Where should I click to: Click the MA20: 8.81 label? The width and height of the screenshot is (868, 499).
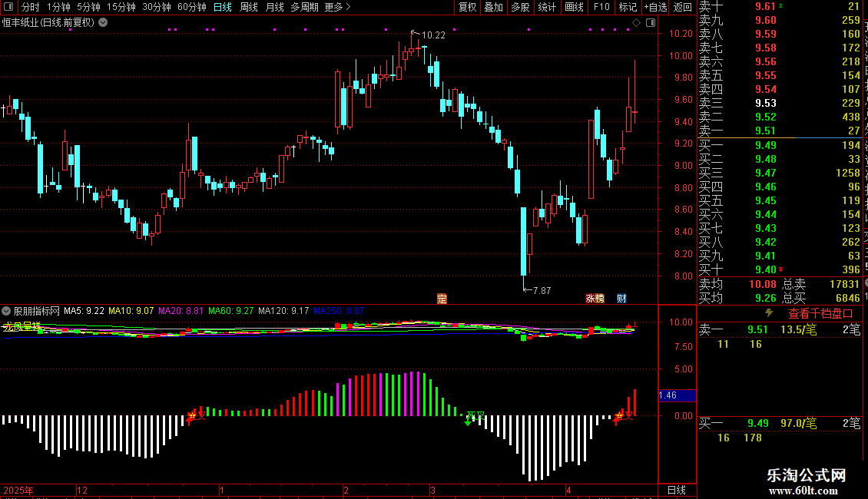click(181, 311)
